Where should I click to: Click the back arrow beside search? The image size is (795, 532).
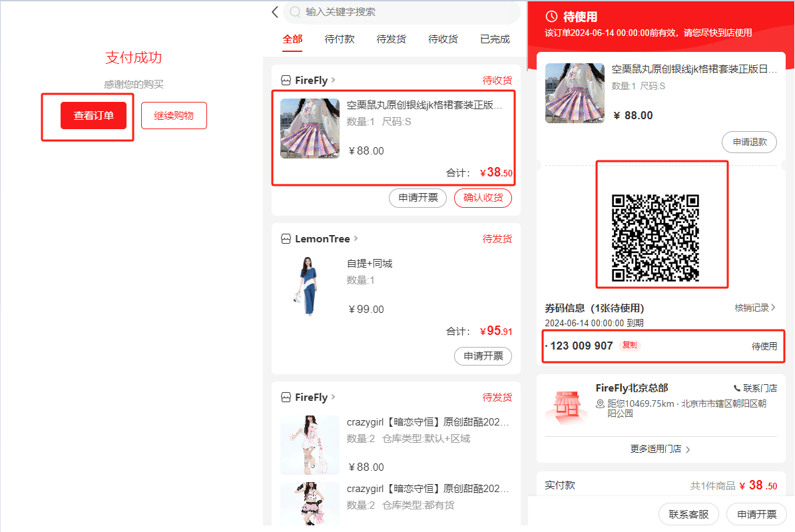[x=275, y=12]
